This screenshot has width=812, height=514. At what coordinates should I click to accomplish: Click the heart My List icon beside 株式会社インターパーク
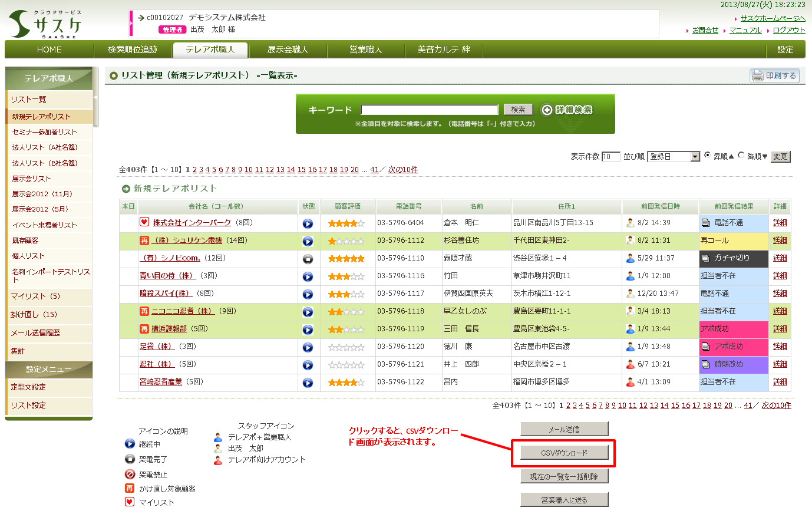click(x=144, y=222)
